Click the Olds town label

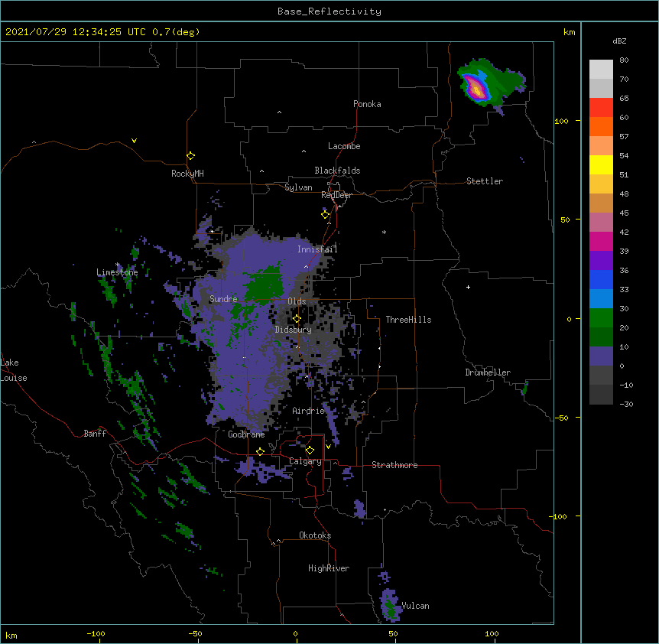coord(297,301)
